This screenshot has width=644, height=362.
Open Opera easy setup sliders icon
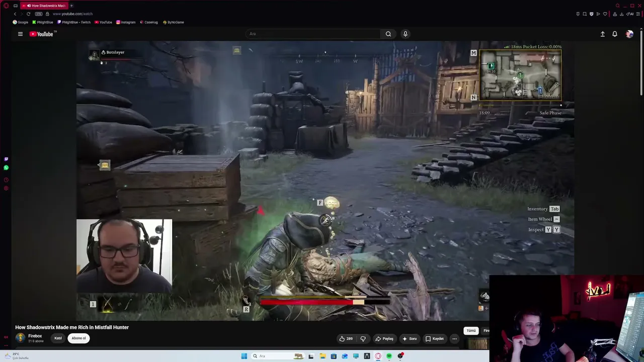tap(638, 14)
